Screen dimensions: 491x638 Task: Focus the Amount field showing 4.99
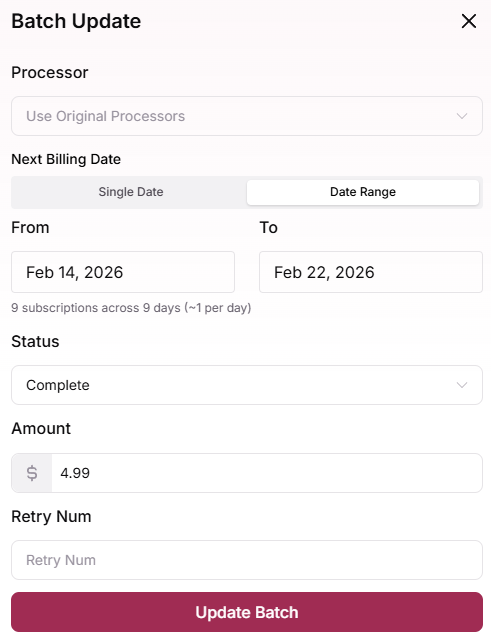click(267, 473)
